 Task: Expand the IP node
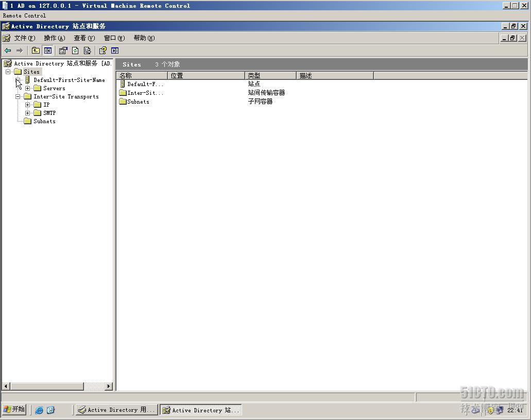pyautogui.click(x=27, y=105)
